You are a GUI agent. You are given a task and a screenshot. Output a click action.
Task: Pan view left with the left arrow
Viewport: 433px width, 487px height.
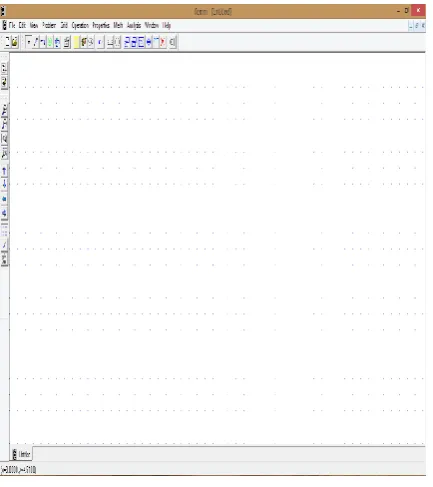pos(4,199)
